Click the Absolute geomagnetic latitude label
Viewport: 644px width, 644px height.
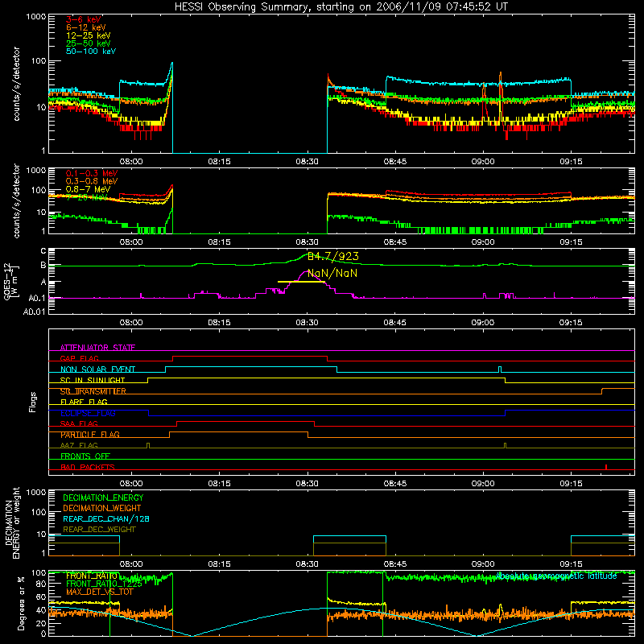pos(557,576)
